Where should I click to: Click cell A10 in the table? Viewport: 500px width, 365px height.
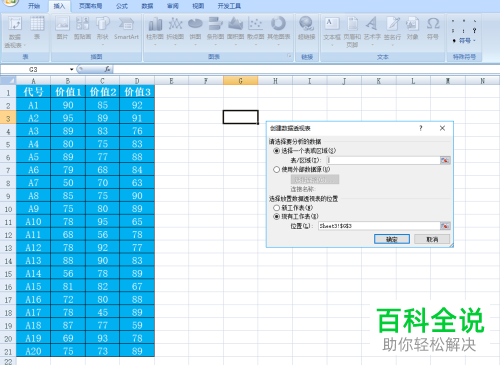pyautogui.click(x=33, y=222)
